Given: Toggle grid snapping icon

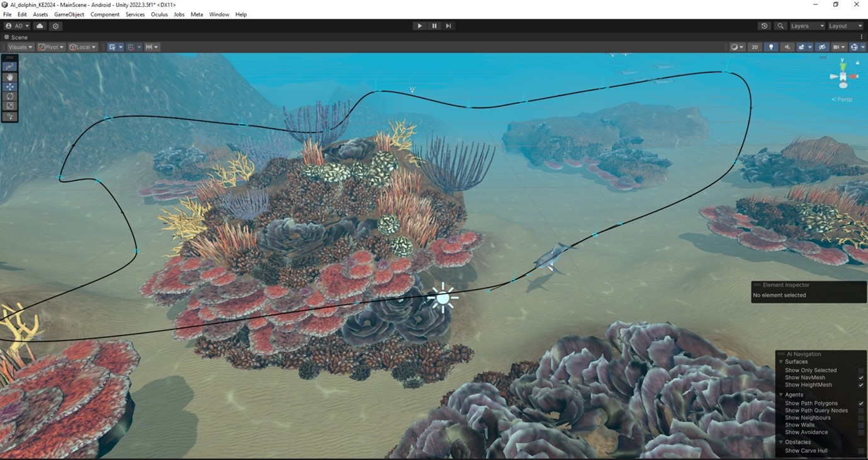Looking at the screenshot, I should [x=131, y=47].
